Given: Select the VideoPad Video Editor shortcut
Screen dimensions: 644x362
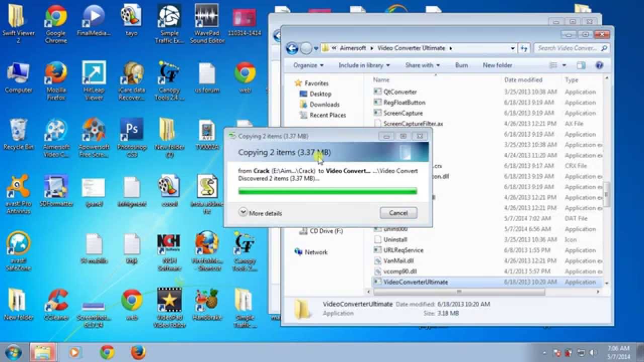Looking at the screenshot, I should coord(169,309).
